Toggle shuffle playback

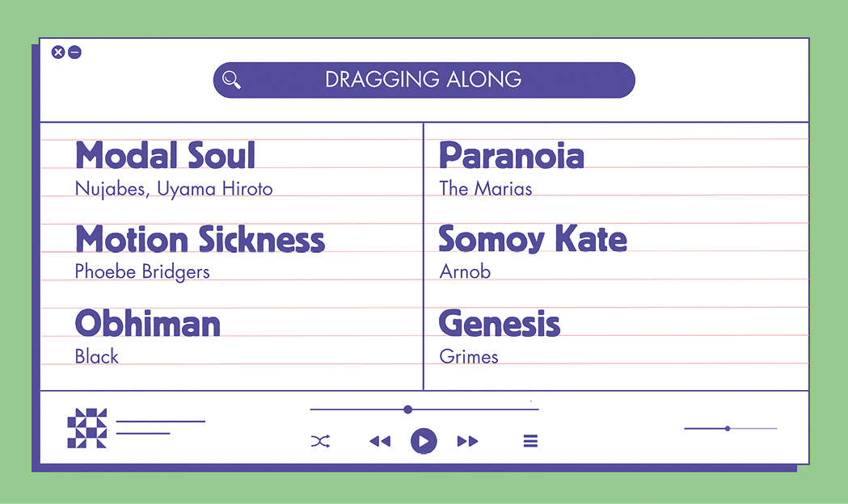320,441
